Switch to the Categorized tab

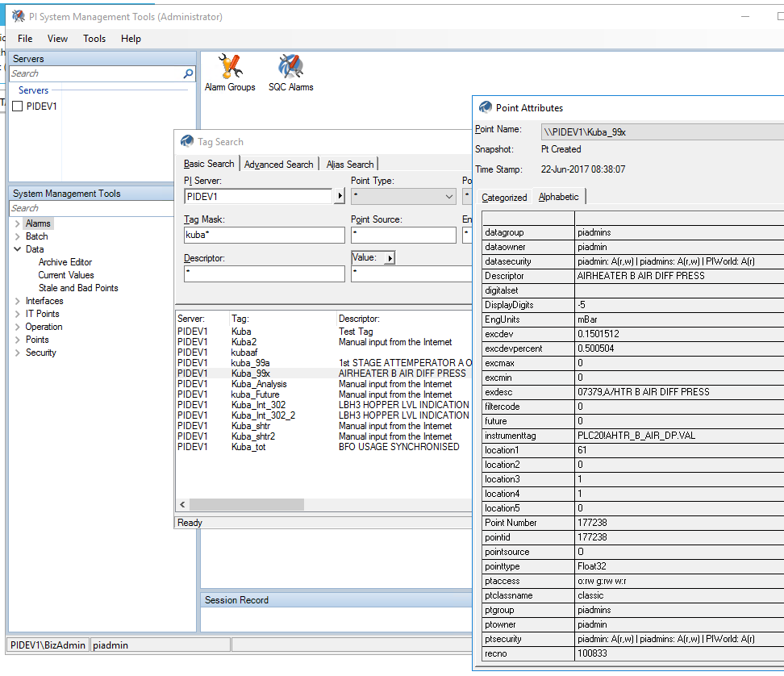(x=504, y=198)
